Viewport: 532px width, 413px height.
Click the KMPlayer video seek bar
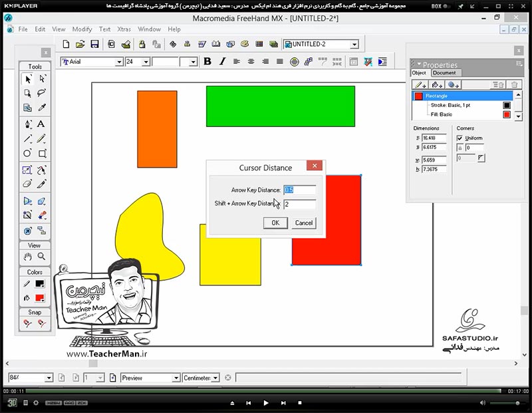[x=263, y=391]
